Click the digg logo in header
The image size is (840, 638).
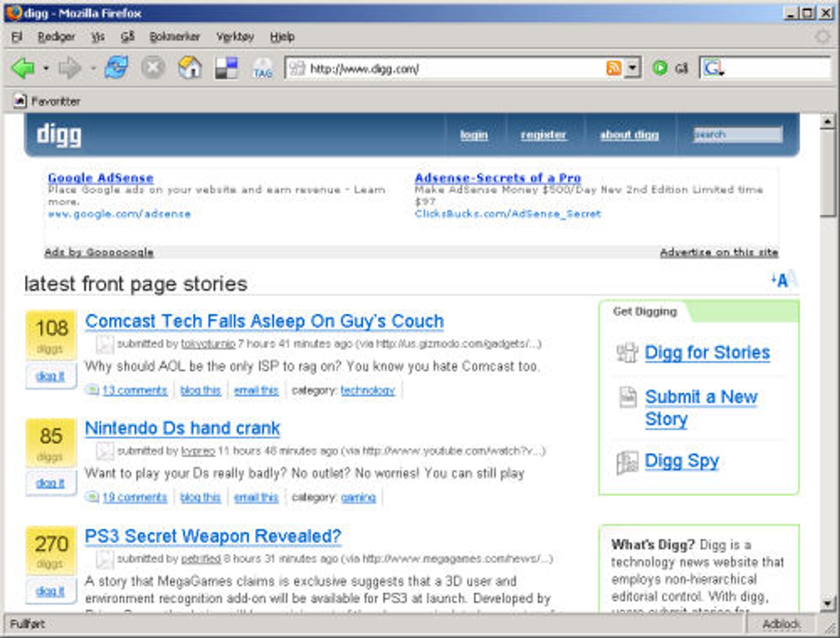pos(59,135)
